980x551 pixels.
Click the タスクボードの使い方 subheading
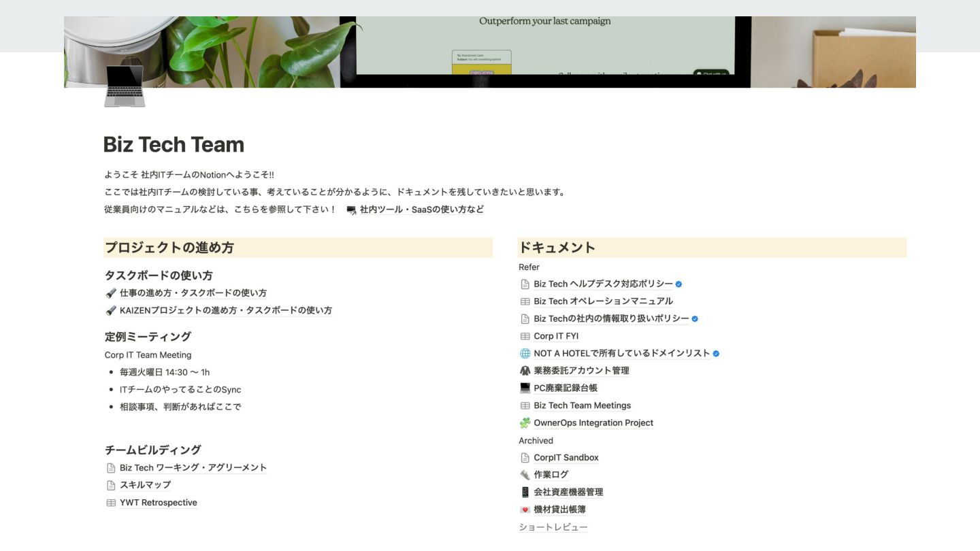pyautogui.click(x=159, y=275)
